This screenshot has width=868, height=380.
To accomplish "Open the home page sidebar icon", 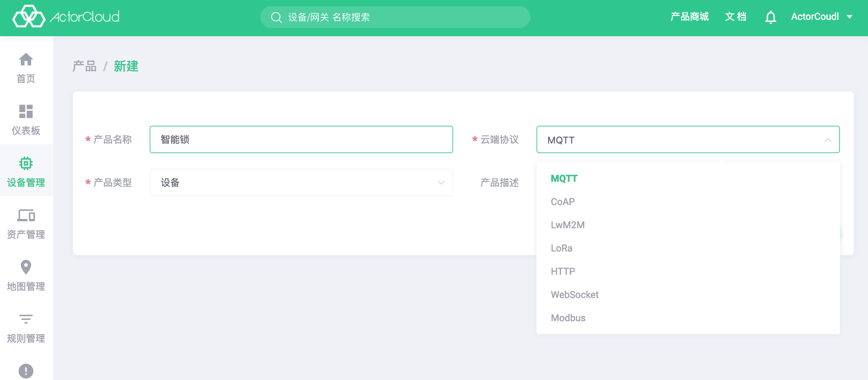I will [x=26, y=59].
